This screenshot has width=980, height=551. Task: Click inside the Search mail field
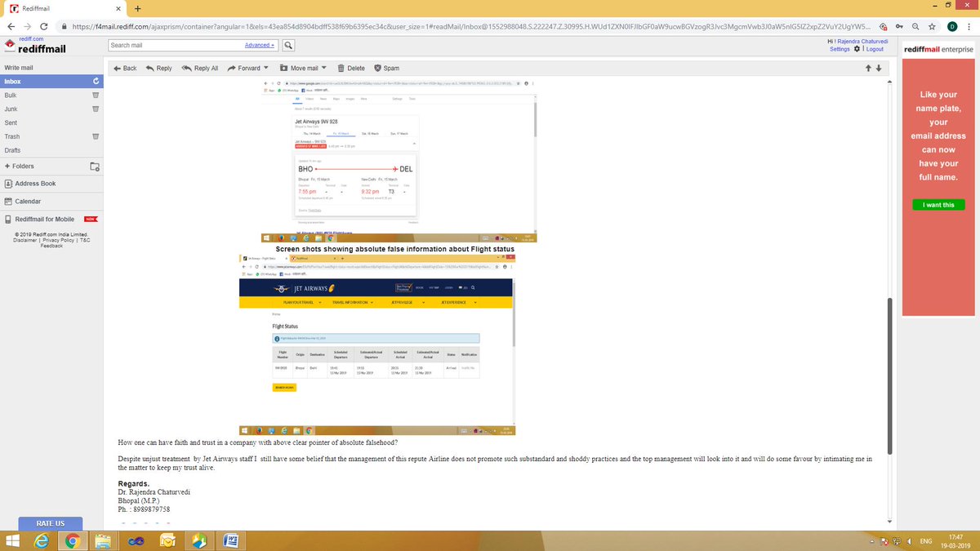[x=176, y=45]
